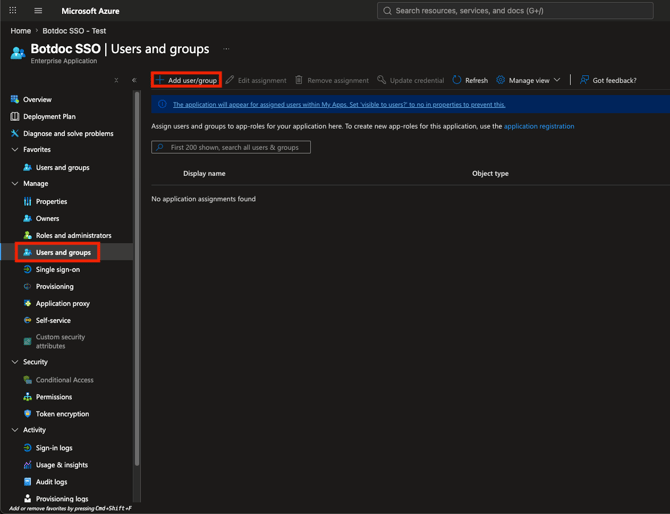670x514 pixels.
Task: Click the Audit logs icon
Action: tap(27, 482)
